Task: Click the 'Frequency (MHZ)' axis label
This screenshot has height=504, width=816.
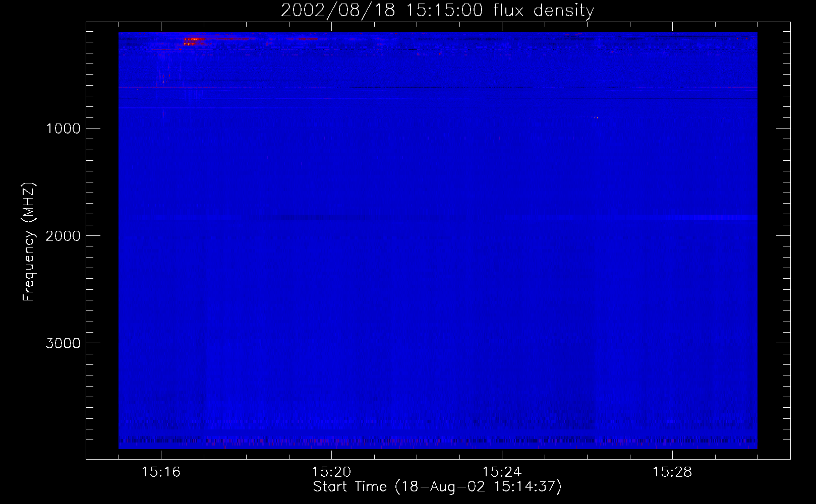Action: 29,241
